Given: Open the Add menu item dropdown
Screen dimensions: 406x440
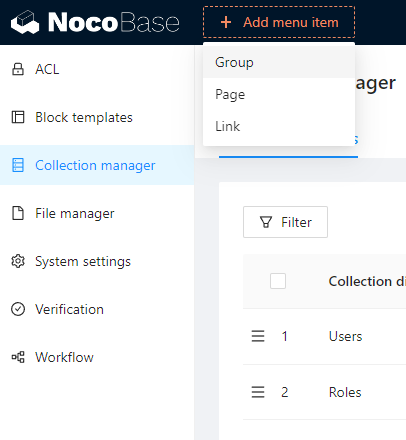Looking at the screenshot, I should [x=279, y=22].
